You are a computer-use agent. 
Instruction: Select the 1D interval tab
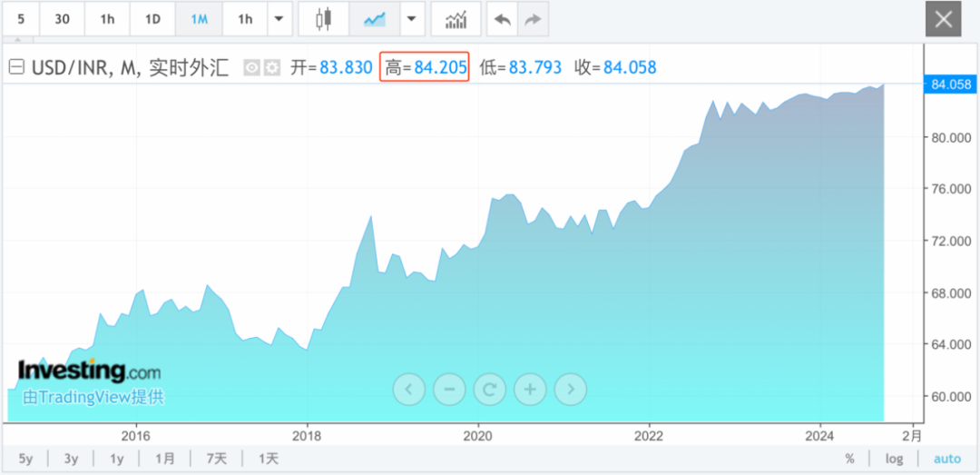click(152, 19)
